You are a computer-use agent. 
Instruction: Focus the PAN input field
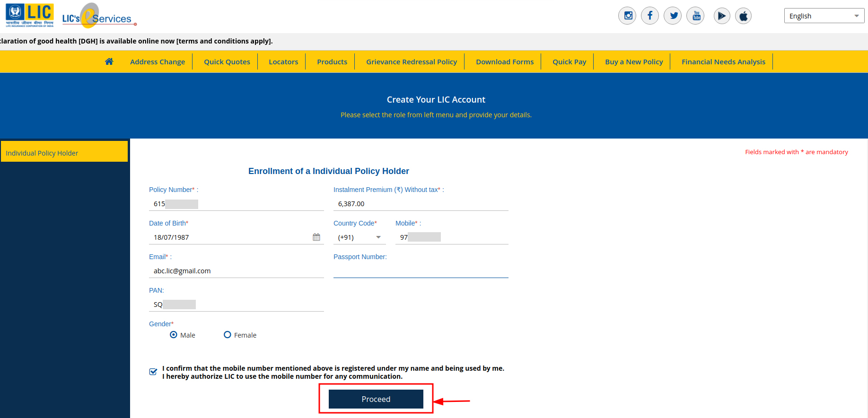tap(237, 305)
